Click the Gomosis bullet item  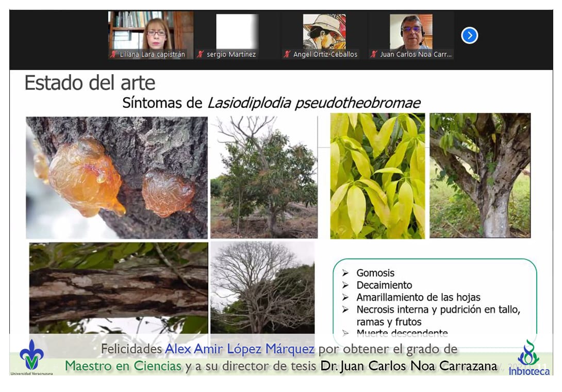point(375,273)
